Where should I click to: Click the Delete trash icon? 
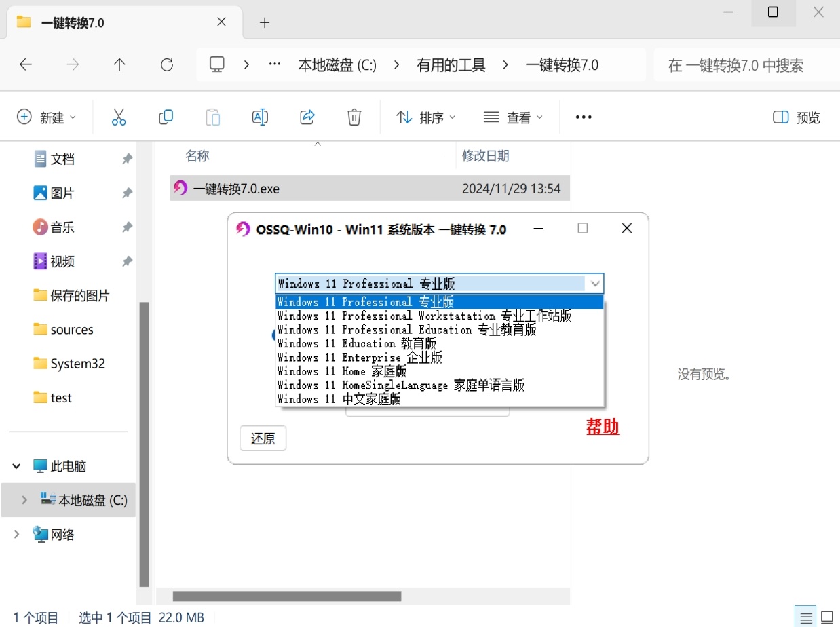point(354,117)
